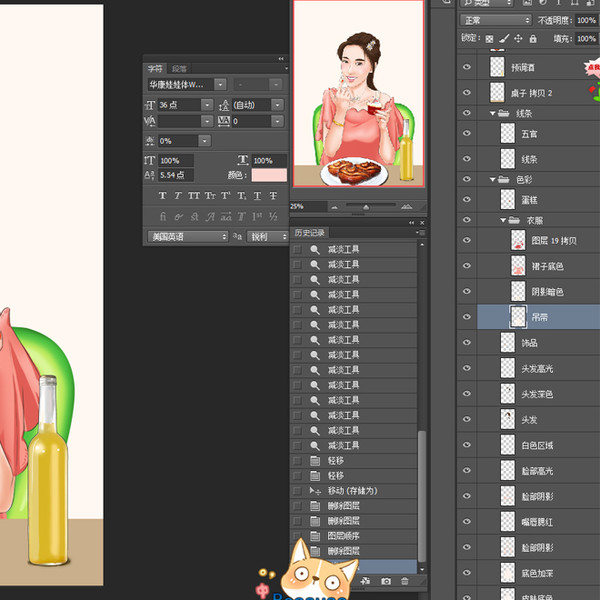Open the font size dropdown
The height and width of the screenshot is (600, 600).
[207, 105]
